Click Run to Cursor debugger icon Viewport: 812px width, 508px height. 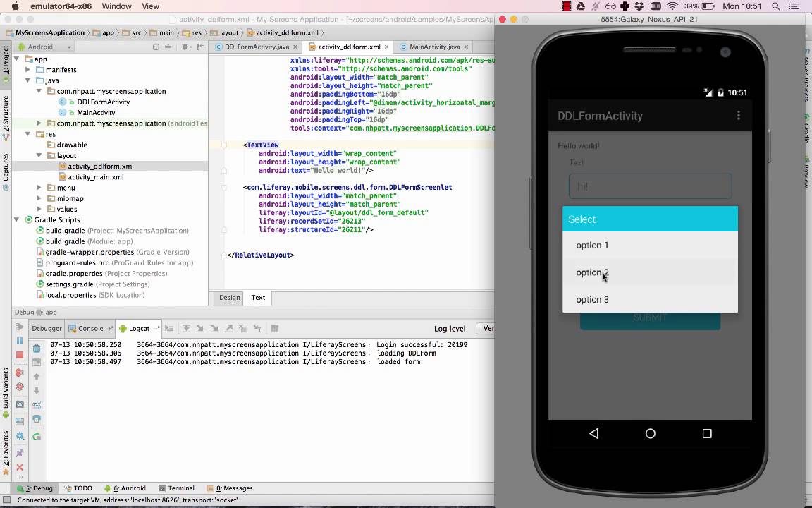click(257, 329)
